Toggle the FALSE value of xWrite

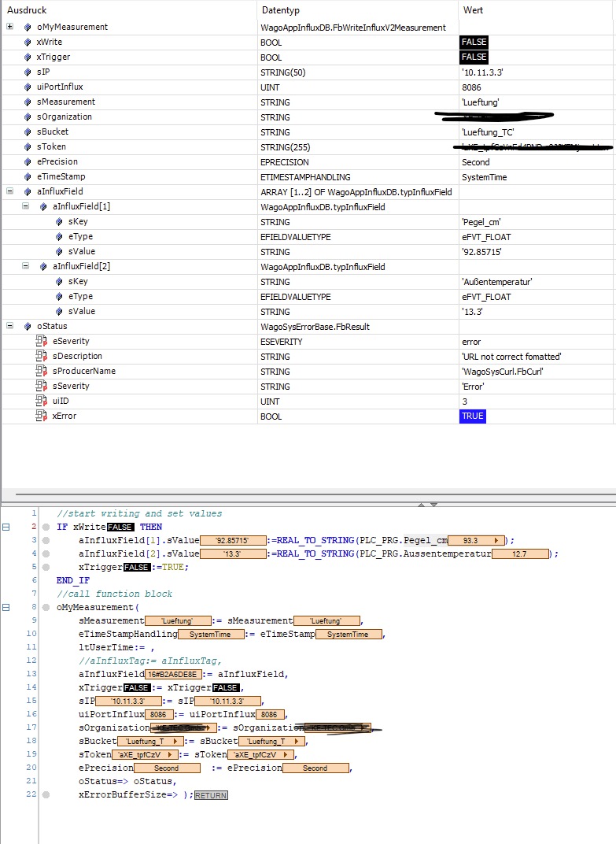point(474,42)
